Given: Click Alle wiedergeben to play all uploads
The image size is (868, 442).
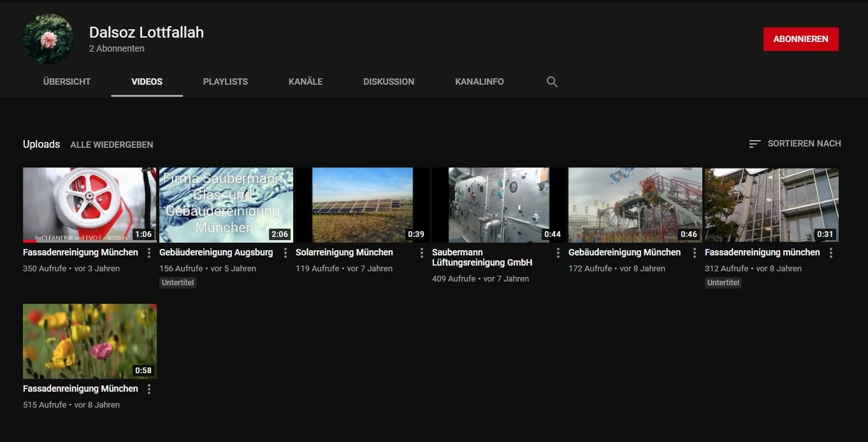Looking at the screenshot, I should [x=112, y=145].
